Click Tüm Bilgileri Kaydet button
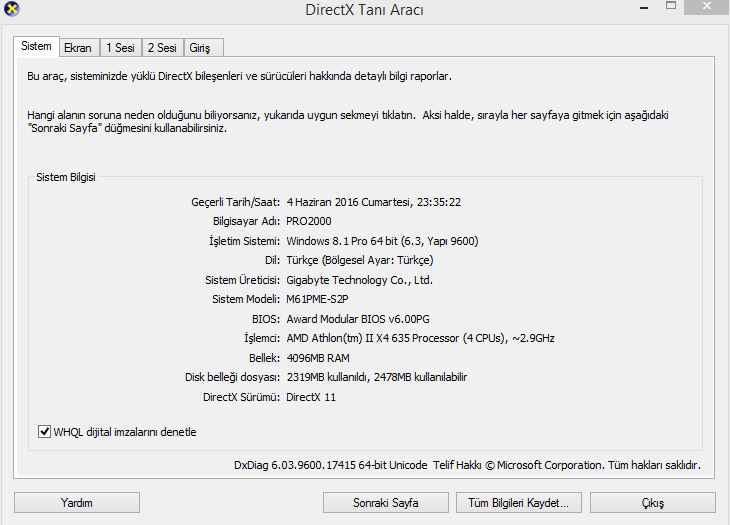 pos(519,503)
